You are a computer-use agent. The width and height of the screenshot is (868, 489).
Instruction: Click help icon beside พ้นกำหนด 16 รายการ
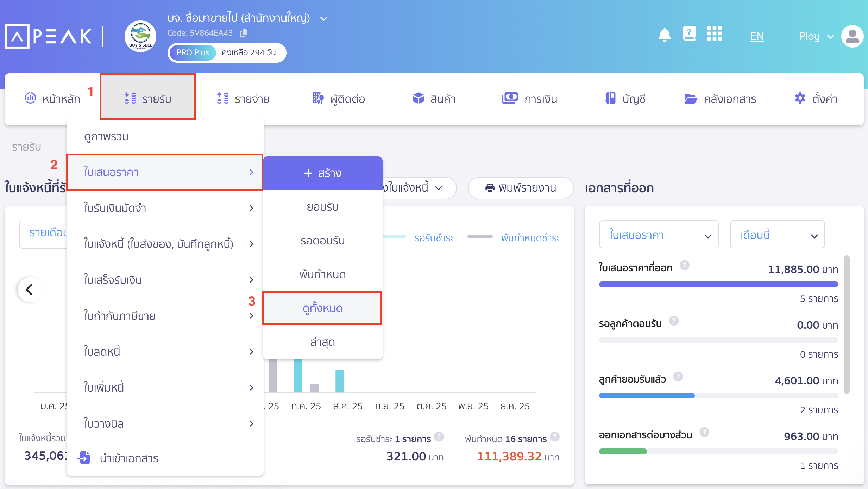555,437
